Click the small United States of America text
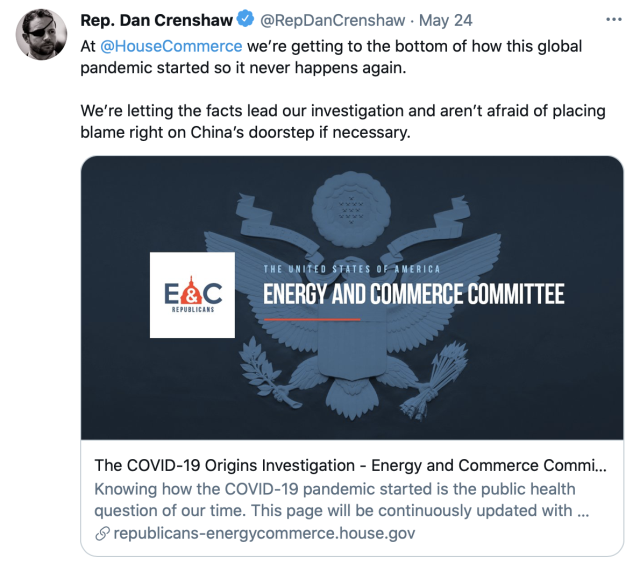 [x=351, y=268]
